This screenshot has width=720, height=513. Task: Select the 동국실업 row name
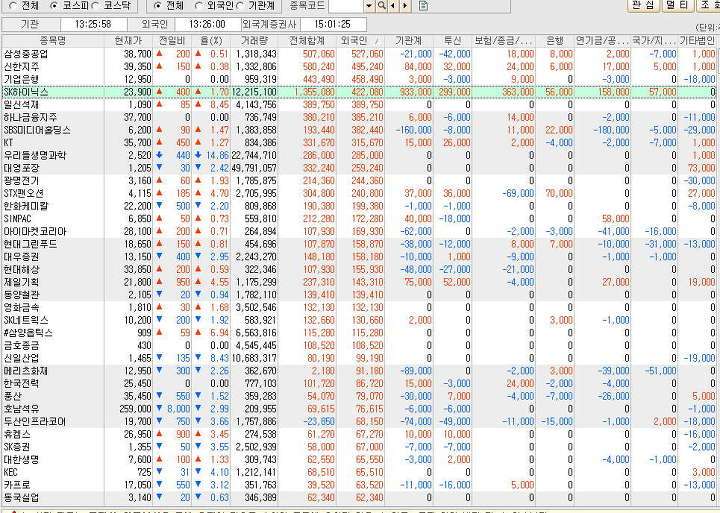(22, 497)
